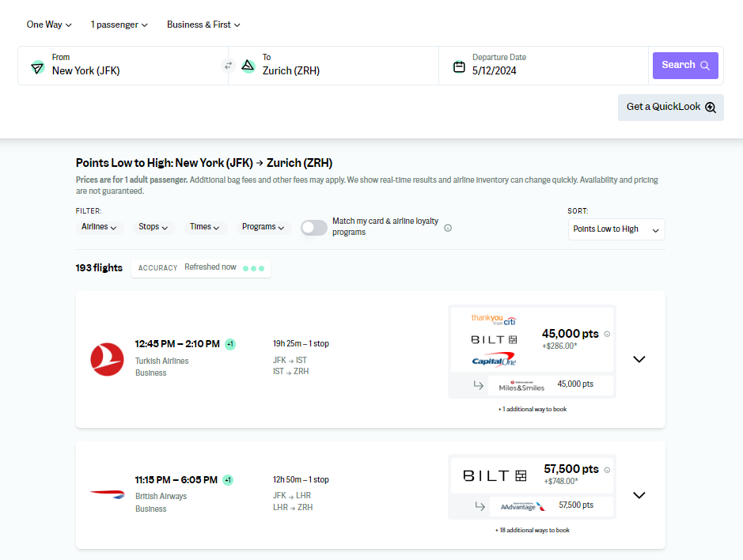Open the 1 passenger dropdown

[x=119, y=25]
